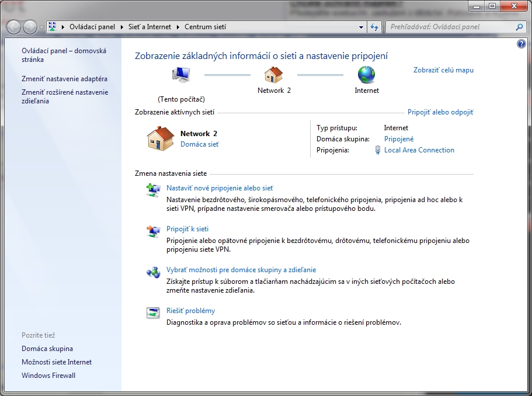
Task: Open the Ovládací panel breadcrumb
Action: click(92, 27)
